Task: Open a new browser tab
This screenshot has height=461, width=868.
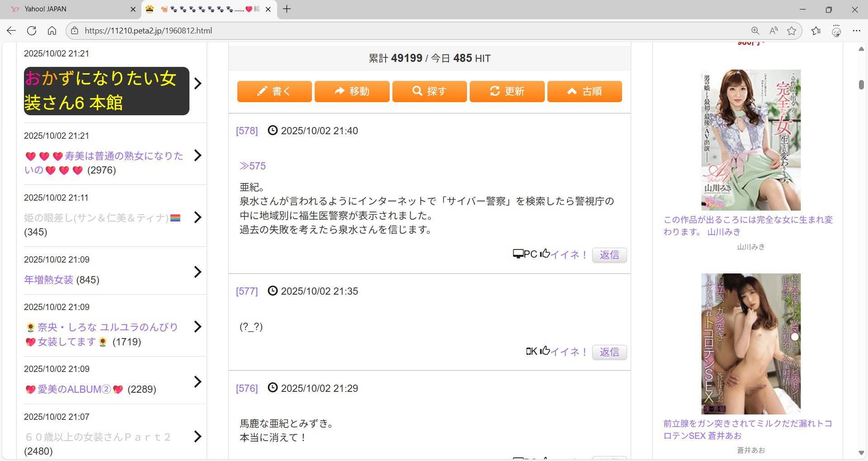Action: pyautogui.click(x=287, y=9)
